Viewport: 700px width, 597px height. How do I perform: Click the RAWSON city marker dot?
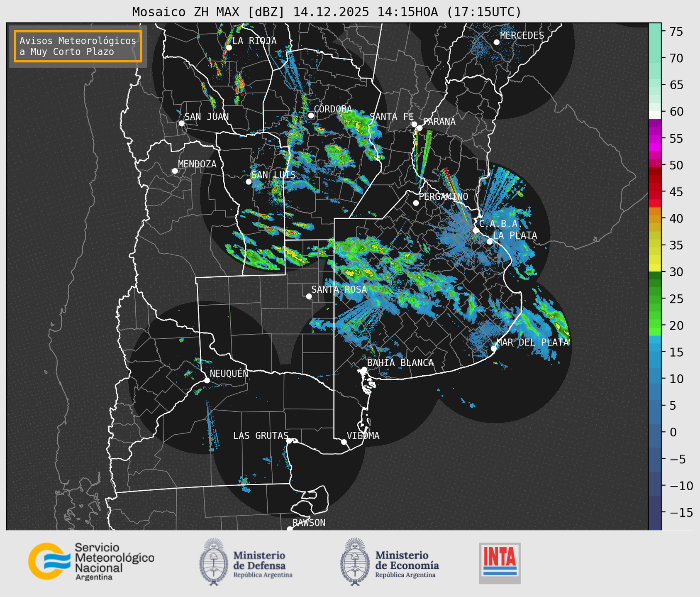290,528
